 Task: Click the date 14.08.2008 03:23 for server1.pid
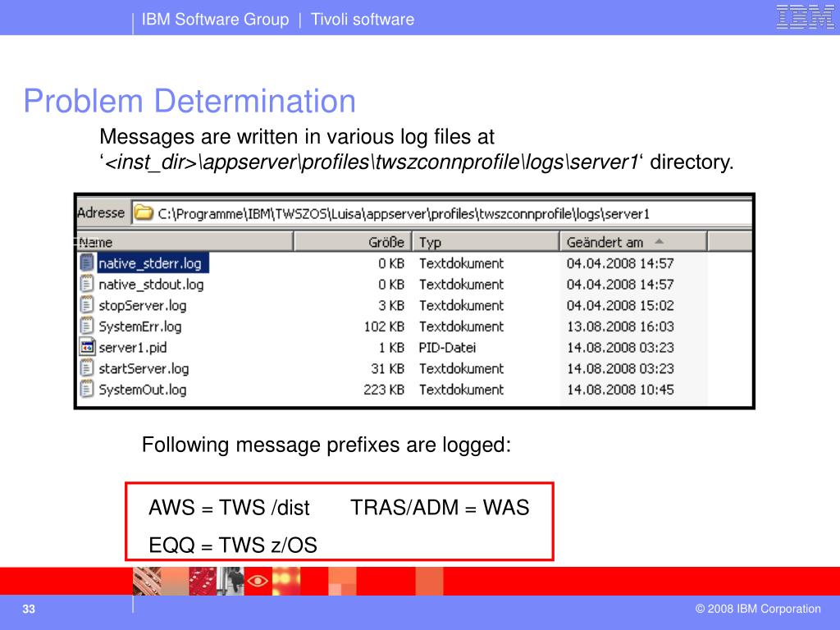[x=620, y=348]
